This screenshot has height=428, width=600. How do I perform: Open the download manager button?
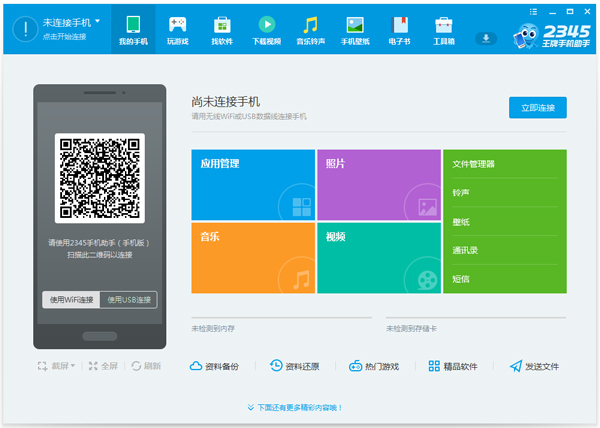tap(486, 38)
